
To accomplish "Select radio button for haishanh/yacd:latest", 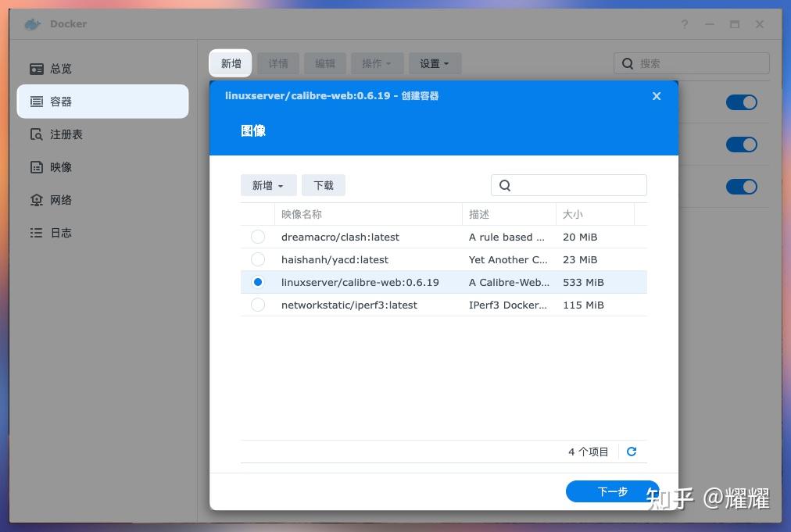I will pos(258,259).
